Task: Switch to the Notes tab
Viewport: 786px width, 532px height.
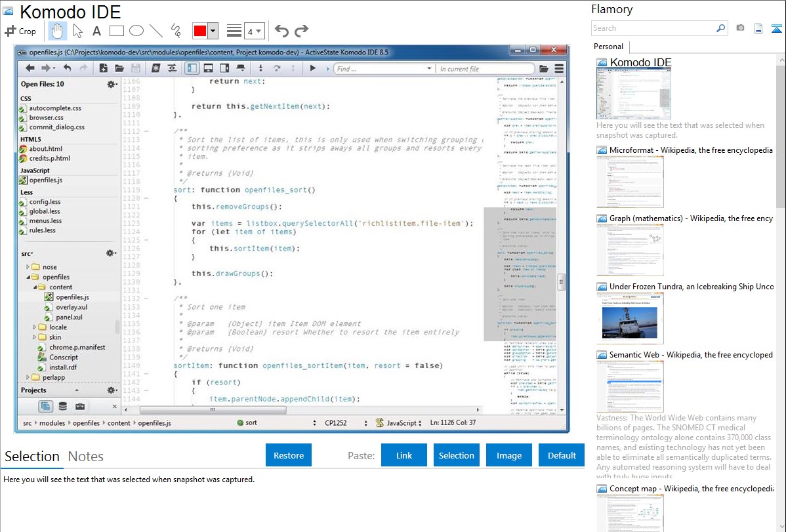Action: pyautogui.click(x=86, y=457)
